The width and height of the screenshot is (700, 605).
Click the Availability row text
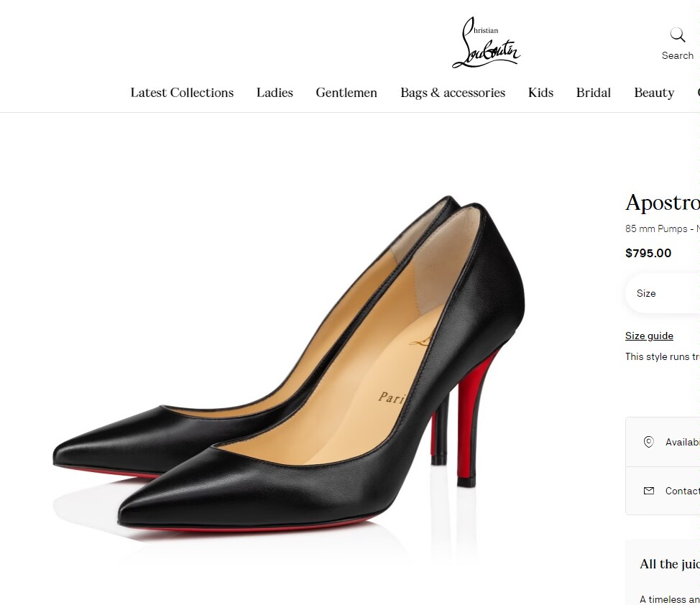(x=682, y=442)
